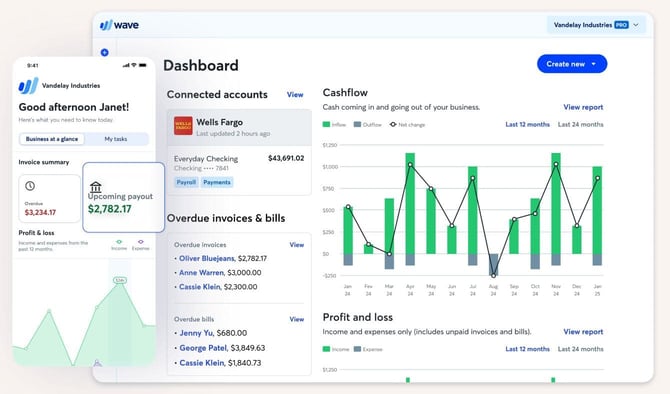
Task: Switch to Business at a glance tab
Action: (x=52, y=139)
